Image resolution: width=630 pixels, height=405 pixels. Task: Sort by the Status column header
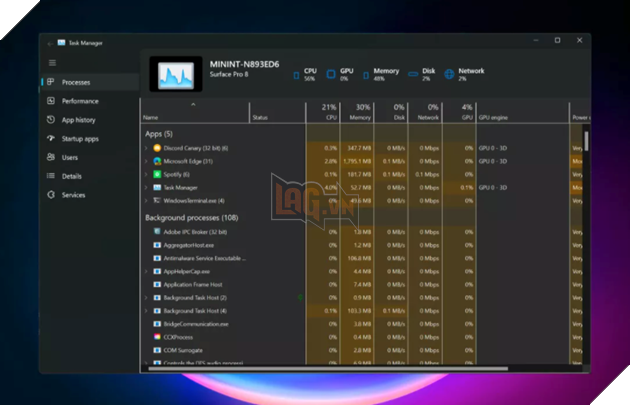coord(278,112)
